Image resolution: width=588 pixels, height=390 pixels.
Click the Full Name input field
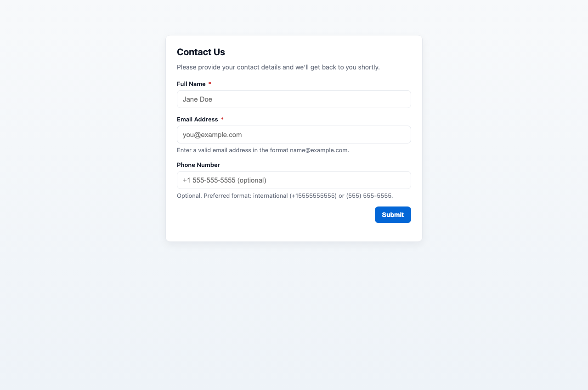tap(294, 99)
